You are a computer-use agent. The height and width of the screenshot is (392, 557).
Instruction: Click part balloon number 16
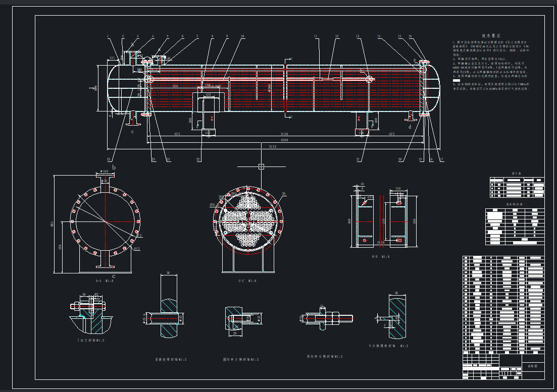click(x=410, y=36)
